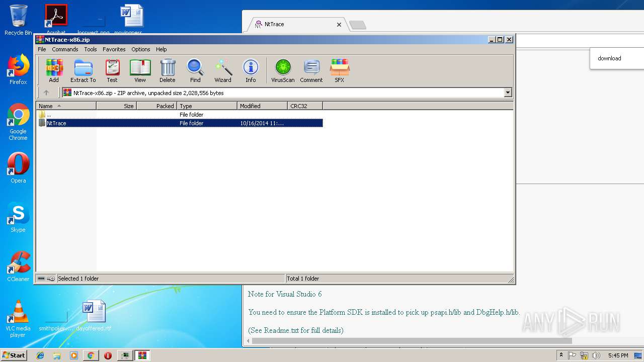Image resolution: width=644 pixels, height=362 pixels.
Task: Open a new tab in the browser
Action: (x=358, y=25)
